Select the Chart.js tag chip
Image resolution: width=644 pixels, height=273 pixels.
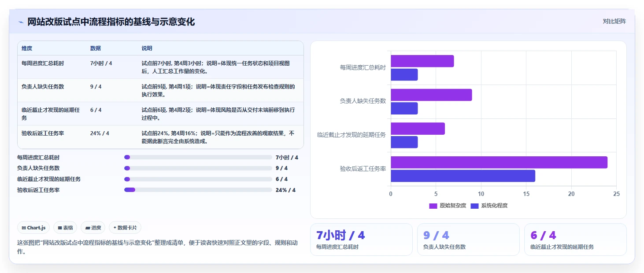tap(33, 228)
